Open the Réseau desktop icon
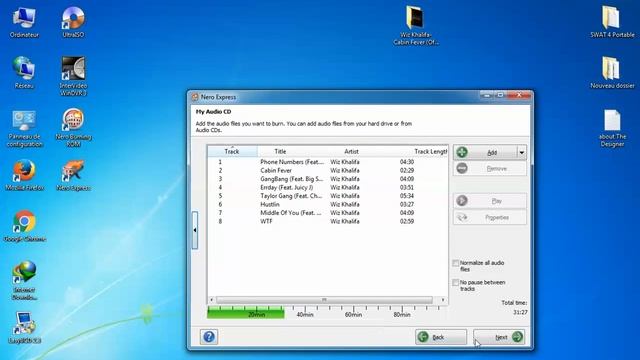 pos(24,73)
